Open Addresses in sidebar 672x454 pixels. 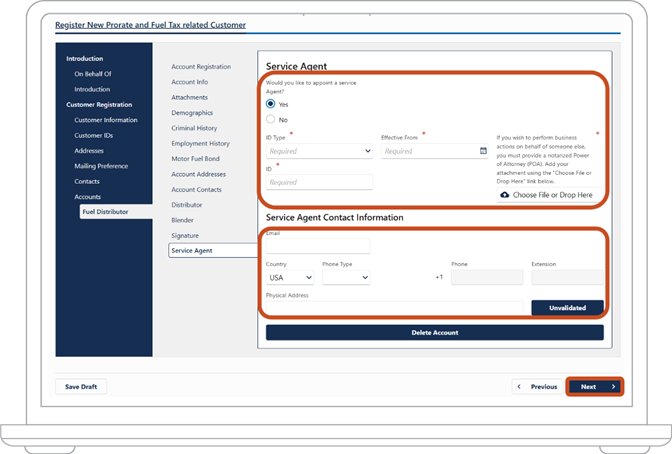tap(89, 151)
